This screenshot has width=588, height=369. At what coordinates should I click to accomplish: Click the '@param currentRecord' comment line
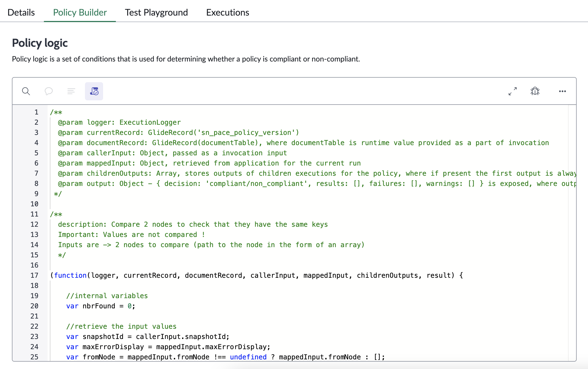(178, 133)
